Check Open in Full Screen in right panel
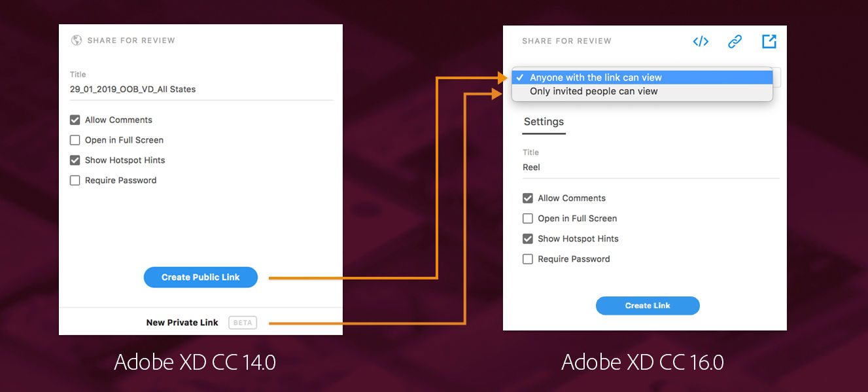 pos(528,219)
